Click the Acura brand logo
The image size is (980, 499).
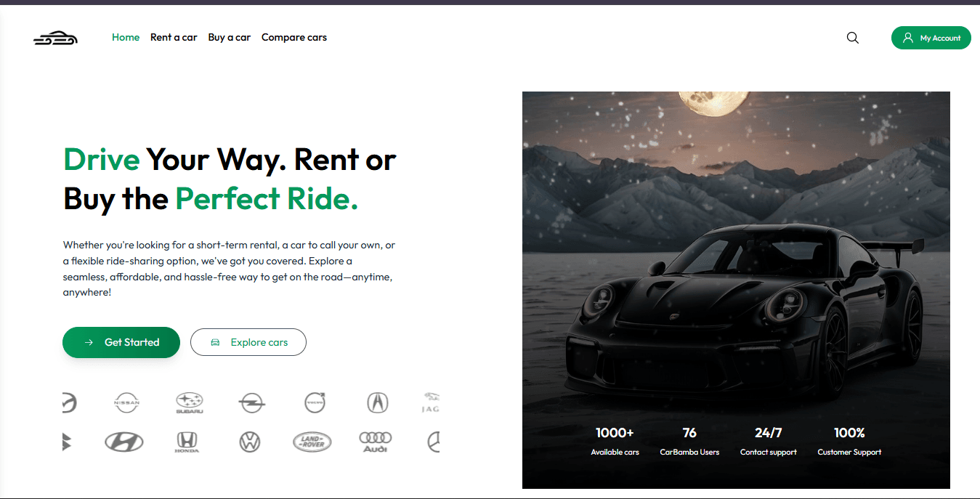tap(378, 402)
